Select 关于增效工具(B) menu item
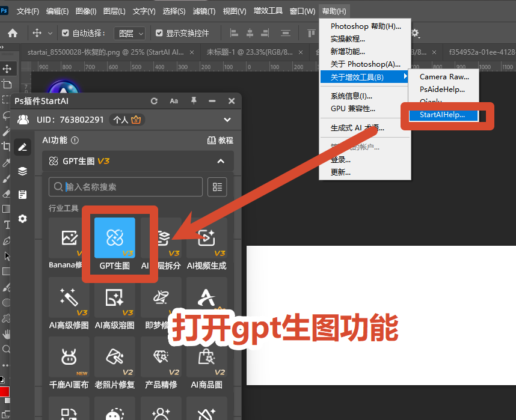 364,78
